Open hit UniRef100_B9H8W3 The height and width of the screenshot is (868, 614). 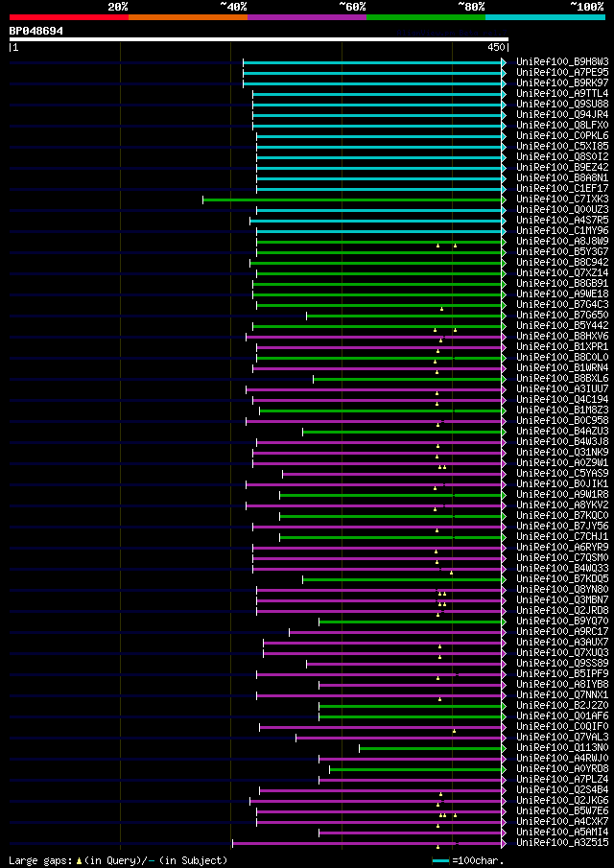562,62
